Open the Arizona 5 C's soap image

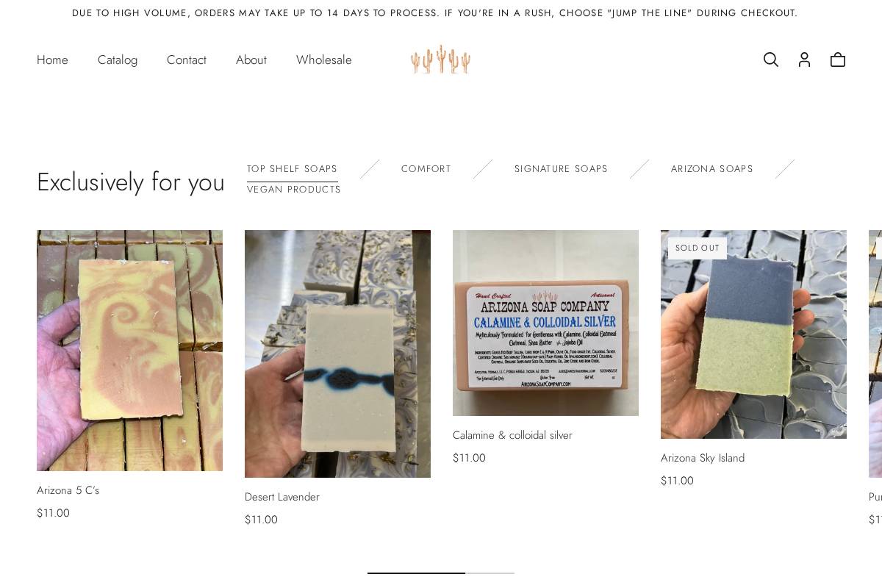point(129,351)
